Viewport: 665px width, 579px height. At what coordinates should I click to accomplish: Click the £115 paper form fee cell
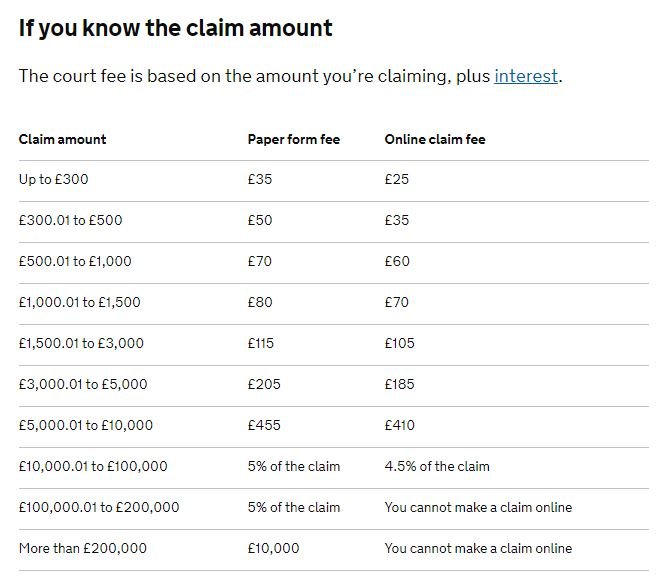coord(260,343)
